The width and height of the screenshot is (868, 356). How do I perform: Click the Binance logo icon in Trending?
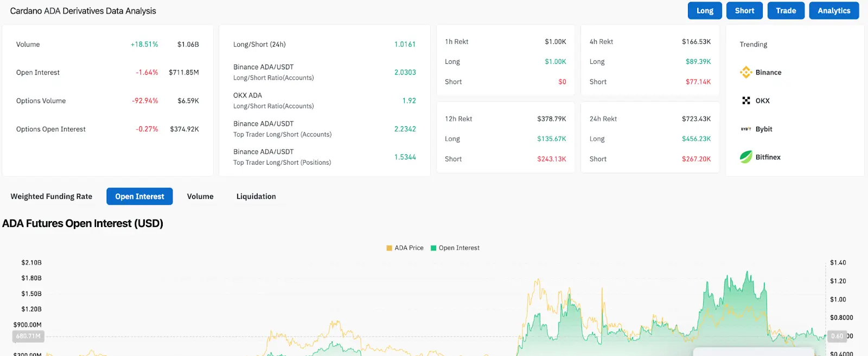pos(746,72)
